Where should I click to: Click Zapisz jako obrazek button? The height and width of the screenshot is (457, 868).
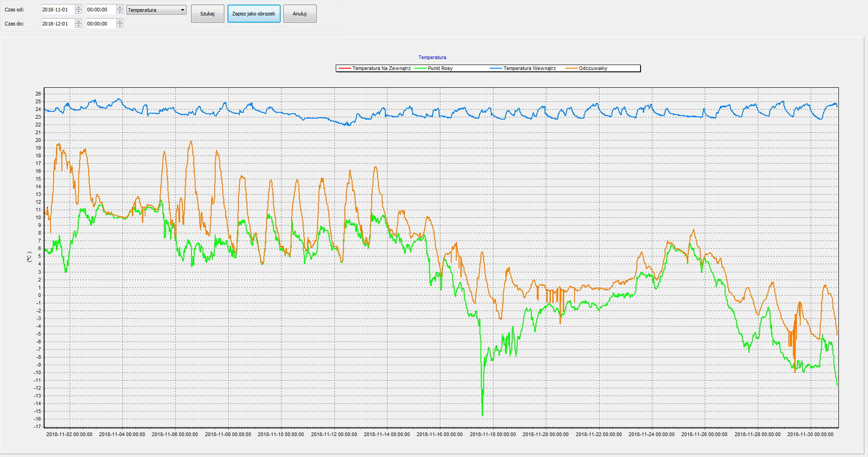pyautogui.click(x=253, y=14)
